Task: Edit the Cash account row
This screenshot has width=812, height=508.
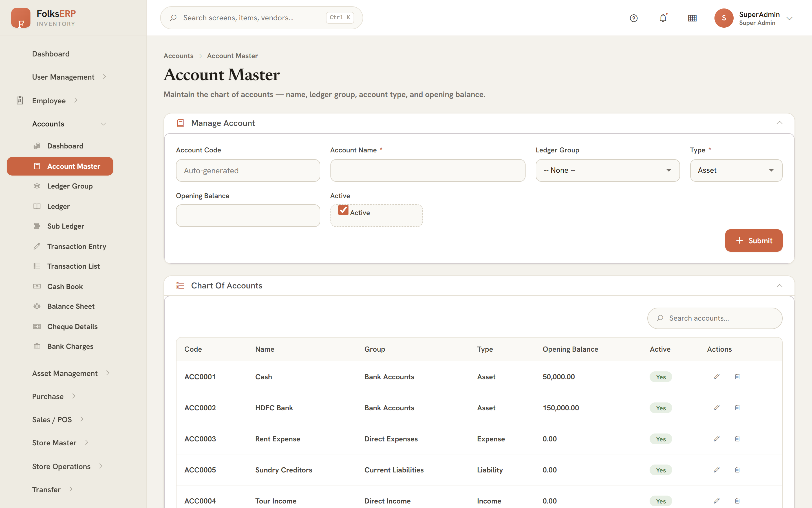Action: [717, 377]
